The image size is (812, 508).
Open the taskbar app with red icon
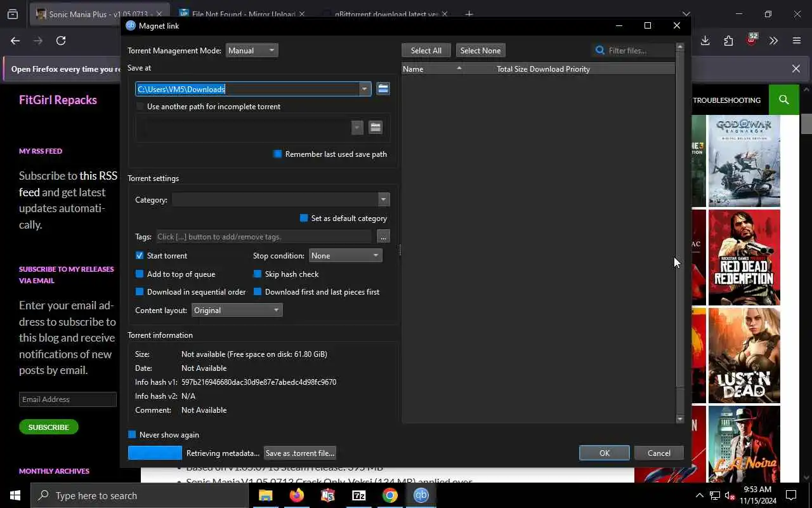click(x=327, y=495)
